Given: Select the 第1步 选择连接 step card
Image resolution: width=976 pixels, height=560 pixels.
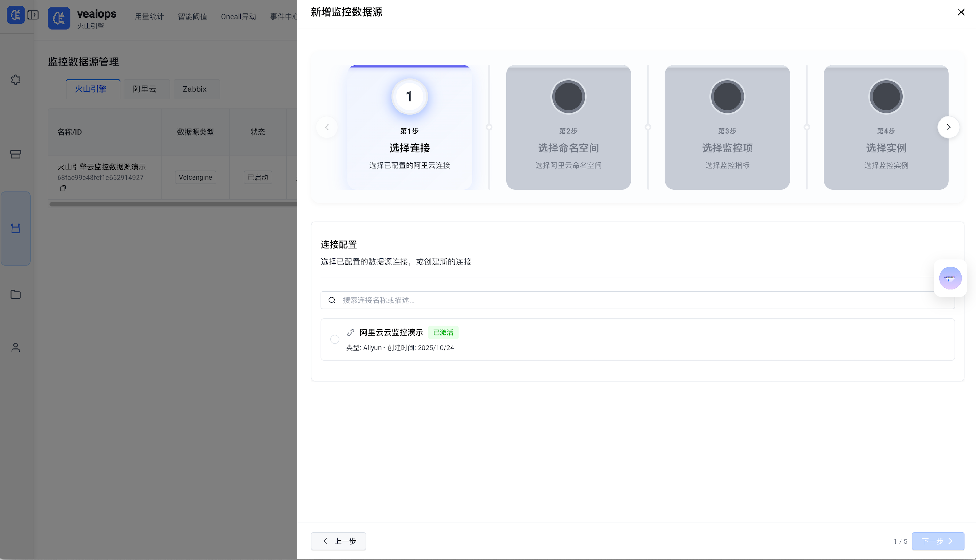Looking at the screenshot, I should pos(409,127).
